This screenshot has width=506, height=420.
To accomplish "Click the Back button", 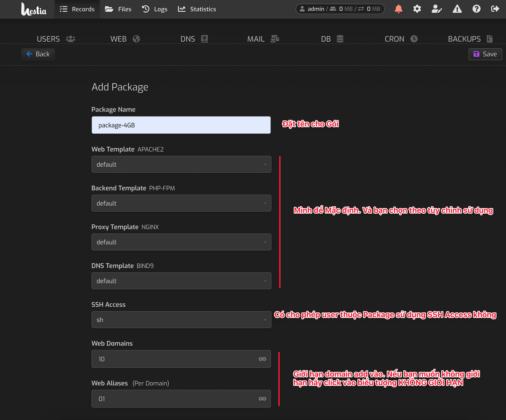I will (x=38, y=54).
